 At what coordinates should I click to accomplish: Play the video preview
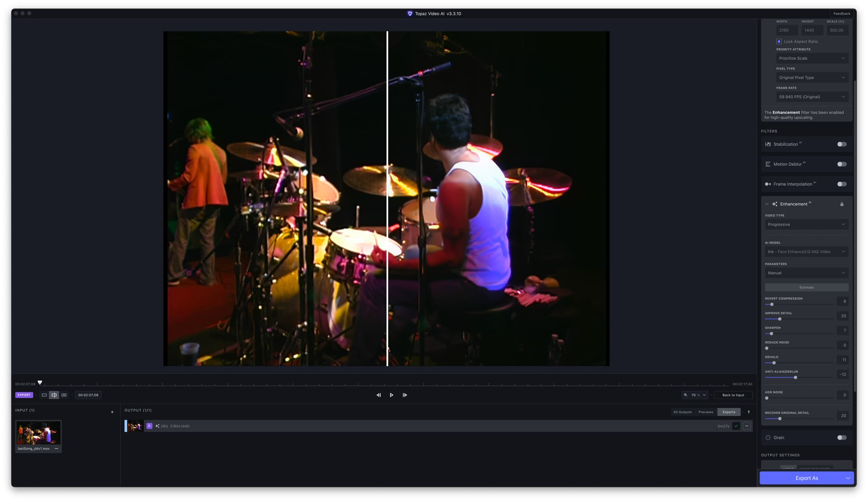(392, 395)
